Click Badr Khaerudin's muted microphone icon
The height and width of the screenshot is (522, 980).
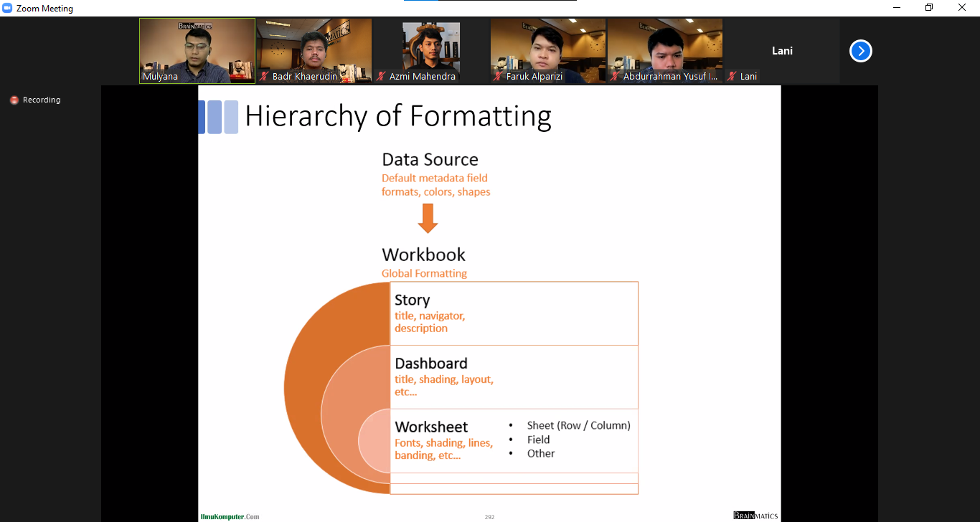click(x=265, y=76)
